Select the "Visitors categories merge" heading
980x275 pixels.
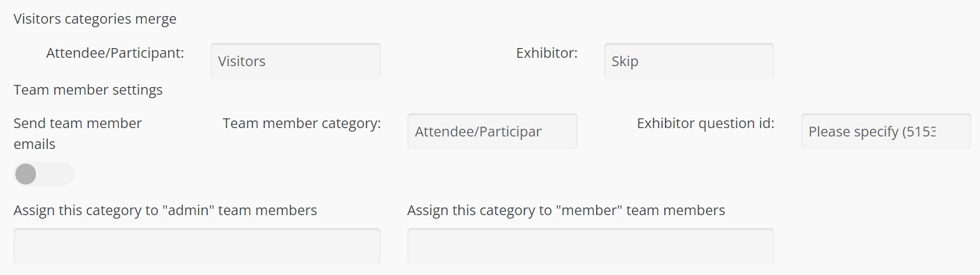pyautogui.click(x=95, y=19)
